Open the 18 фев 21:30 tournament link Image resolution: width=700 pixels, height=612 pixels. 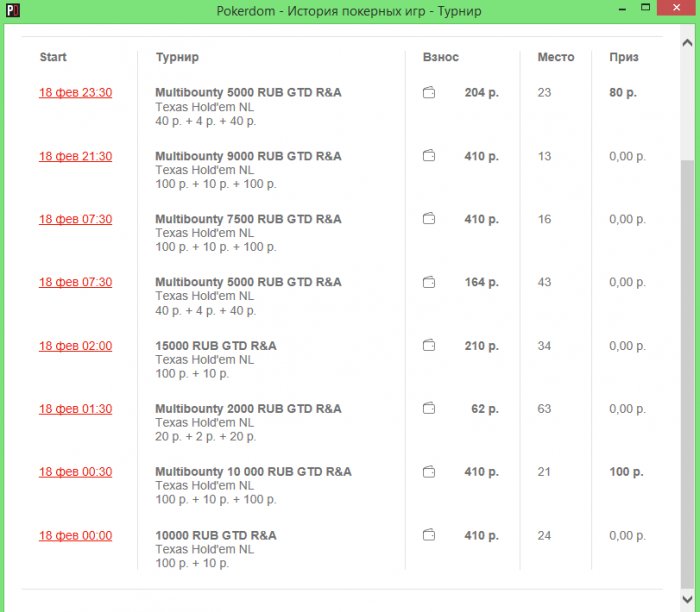75,156
